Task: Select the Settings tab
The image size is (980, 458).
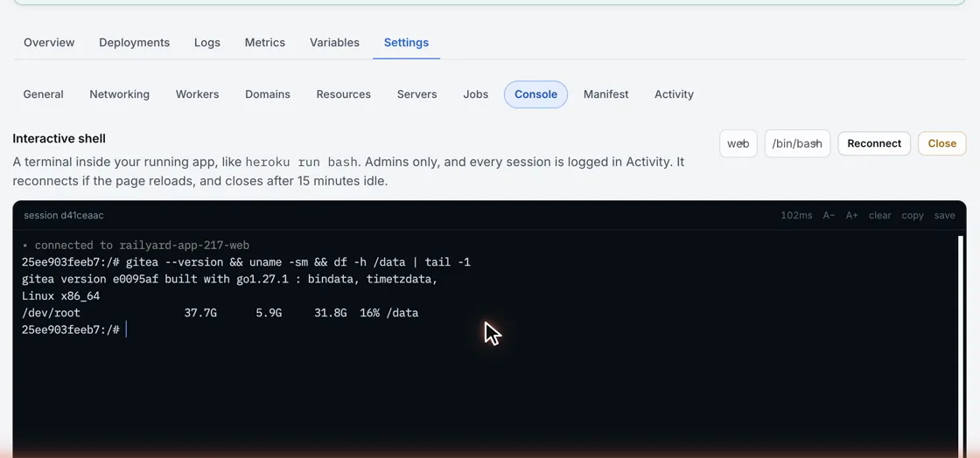Action: pos(406,43)
